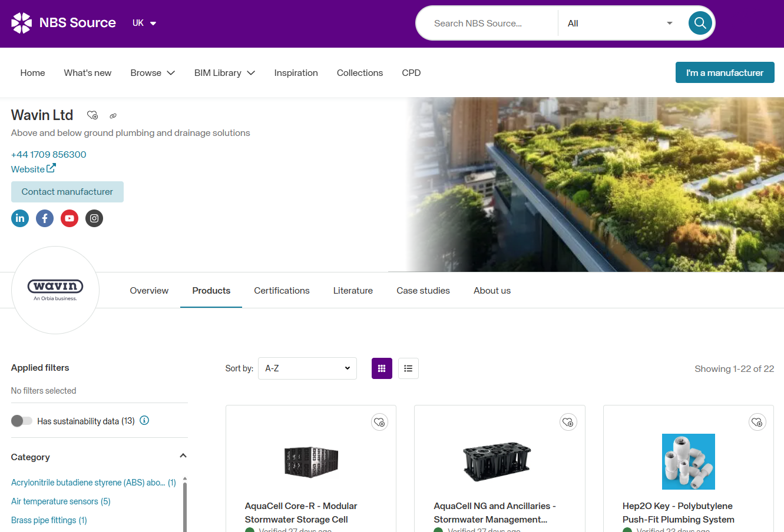
Task: Switch to list view
Action: [408, 368]
